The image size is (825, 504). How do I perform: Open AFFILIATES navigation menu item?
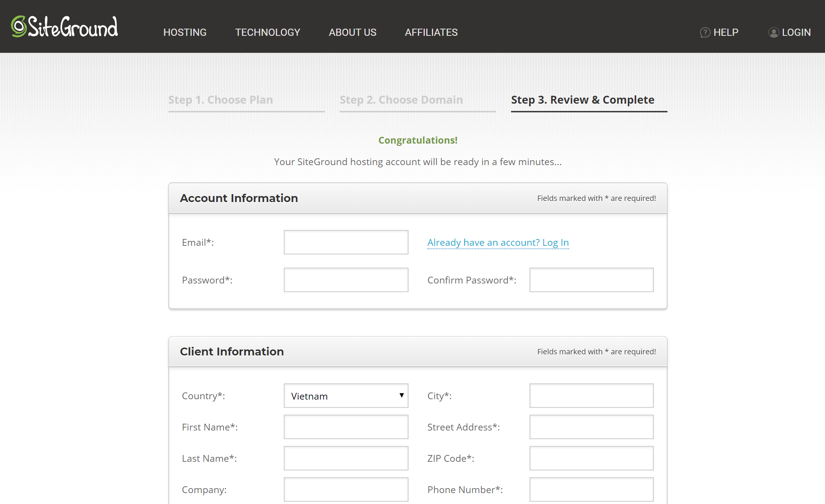coord(431,32)
